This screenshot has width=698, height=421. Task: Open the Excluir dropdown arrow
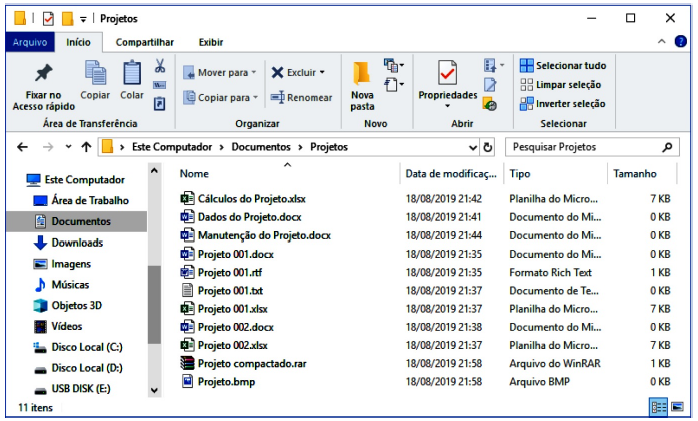(322, 73)
